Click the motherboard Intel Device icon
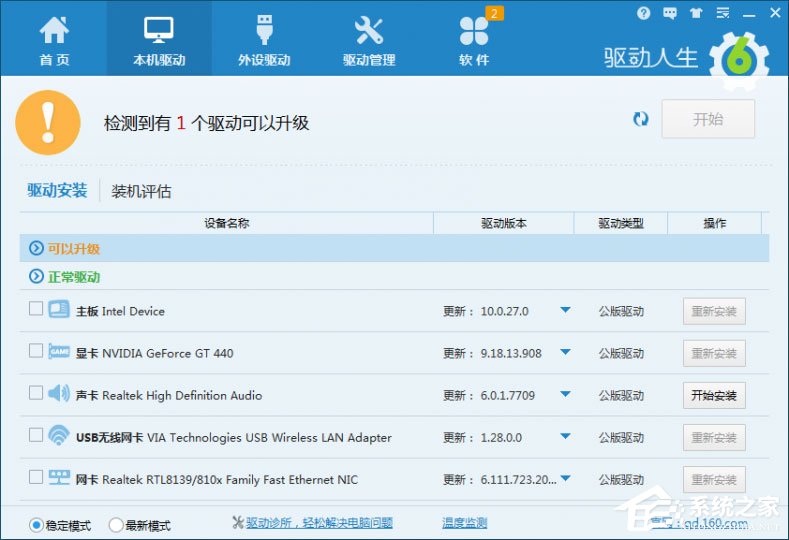This screenshot has width=789, height=540. click(59, 309)
